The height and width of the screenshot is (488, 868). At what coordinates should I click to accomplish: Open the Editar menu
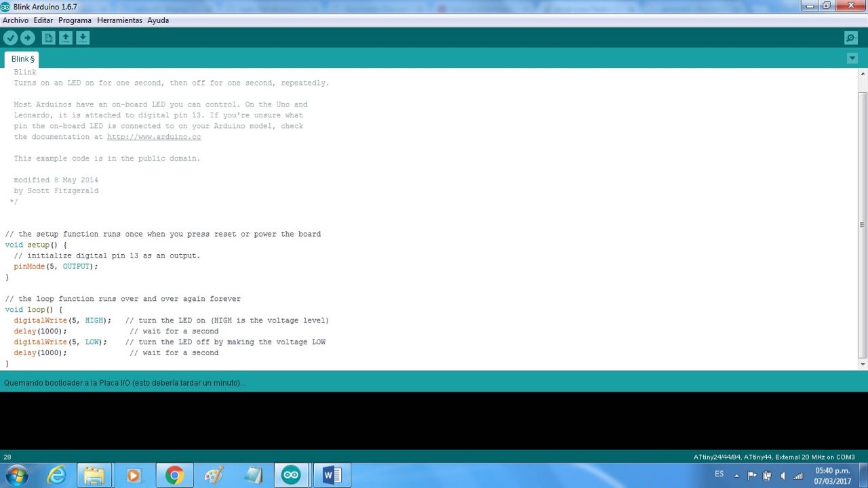[x=43, y=20]
